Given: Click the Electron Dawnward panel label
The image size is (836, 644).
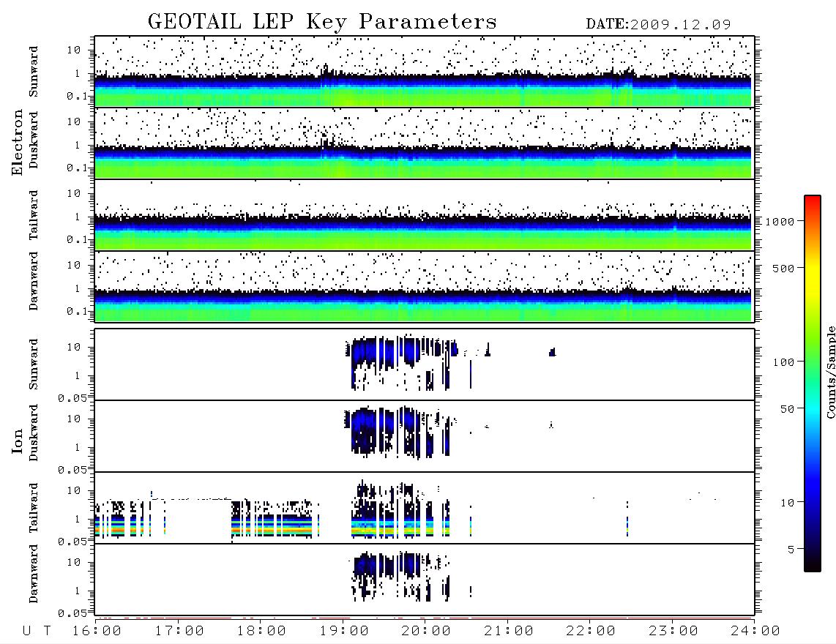Looking at the screenshot, I should click(x=34, y=282).
